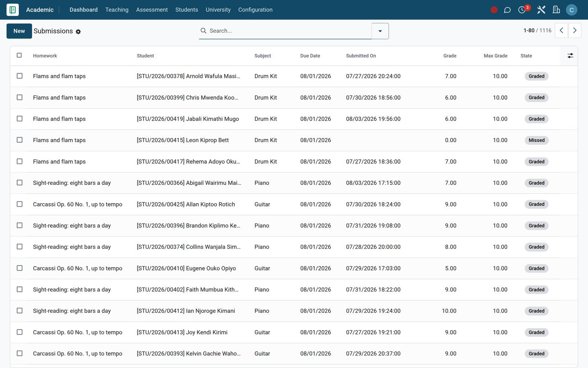Expand the search filter options dropdown
Image resolution: width=588 pixels, height=368 pixels.
380,31
